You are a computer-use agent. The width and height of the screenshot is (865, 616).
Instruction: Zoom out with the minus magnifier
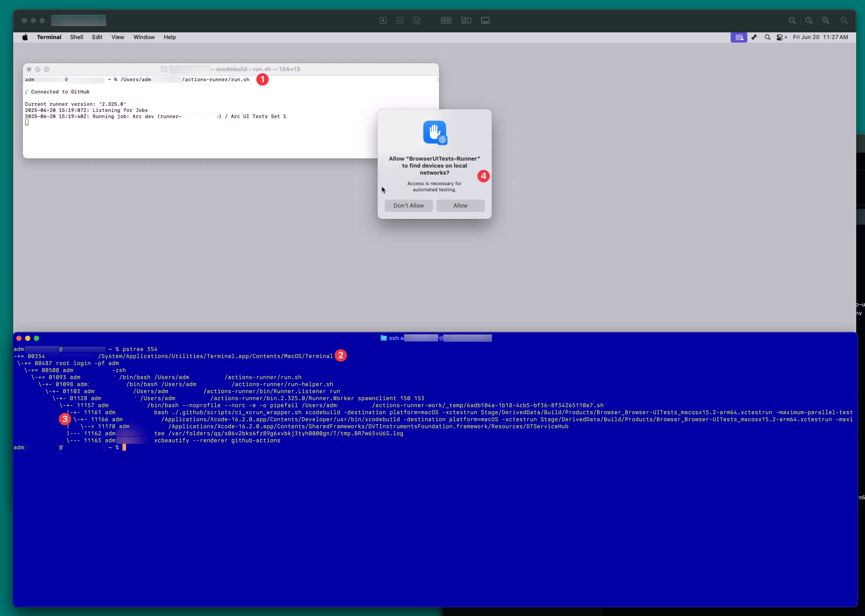coord(792,20)
